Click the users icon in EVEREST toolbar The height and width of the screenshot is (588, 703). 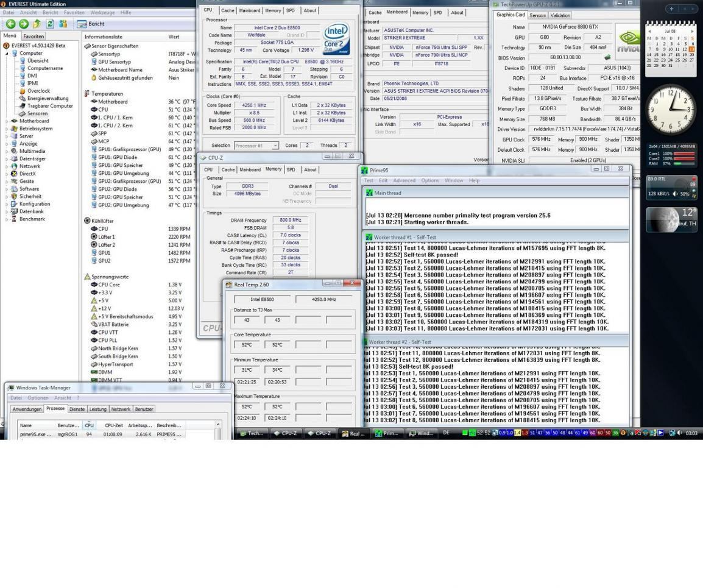63,24
